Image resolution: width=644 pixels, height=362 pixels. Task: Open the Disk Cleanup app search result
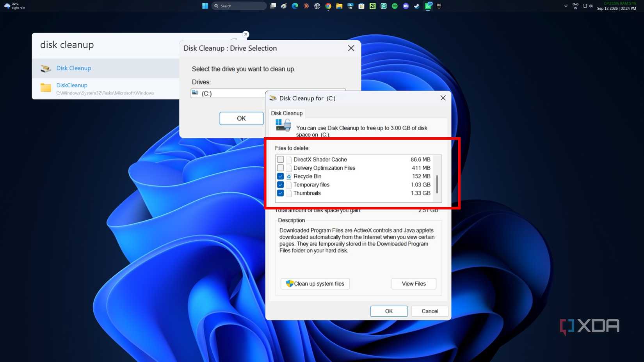click(105, 68)
